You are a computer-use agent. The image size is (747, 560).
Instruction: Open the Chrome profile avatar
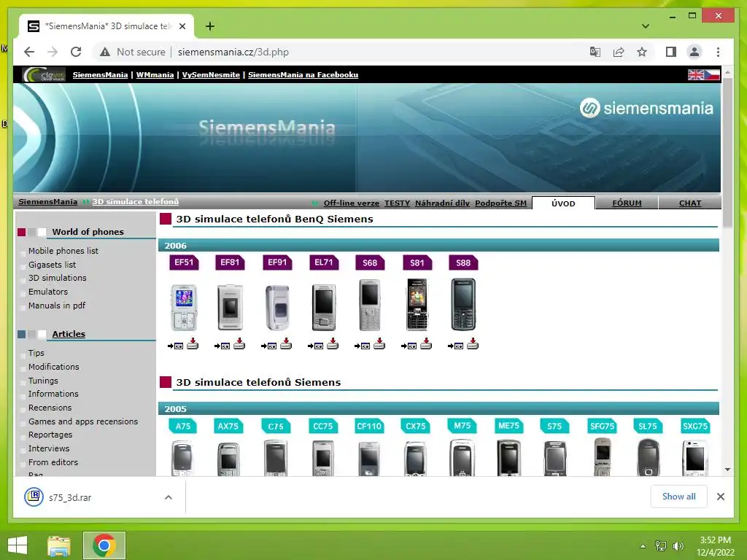694,52
